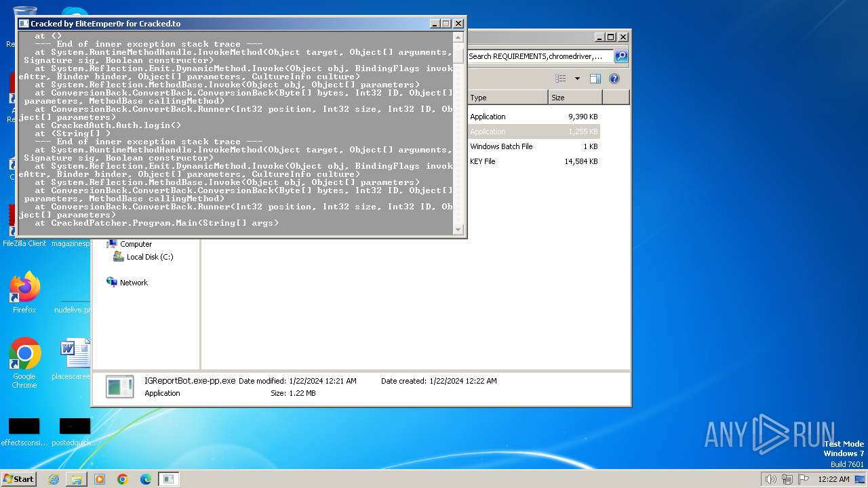Open the Firefox desktop shortcut
Screen dimensions: 868x488
coord(24,293)
